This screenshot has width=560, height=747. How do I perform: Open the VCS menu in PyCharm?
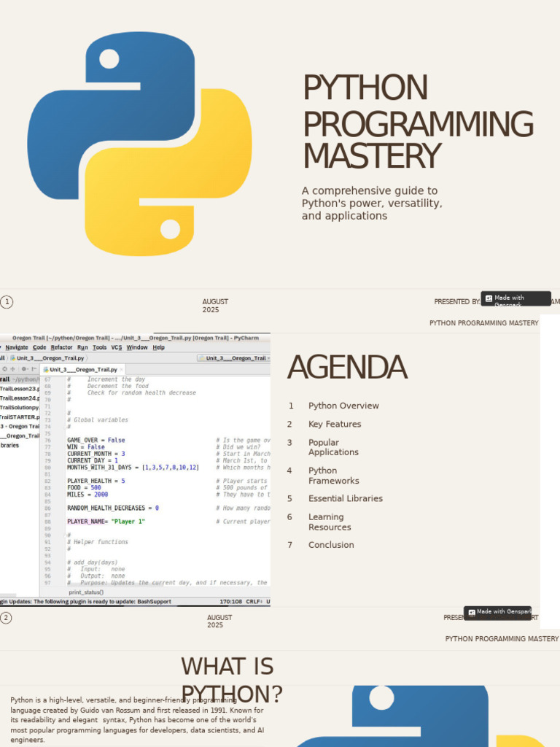pyautogui.click(x=117, y=347)
